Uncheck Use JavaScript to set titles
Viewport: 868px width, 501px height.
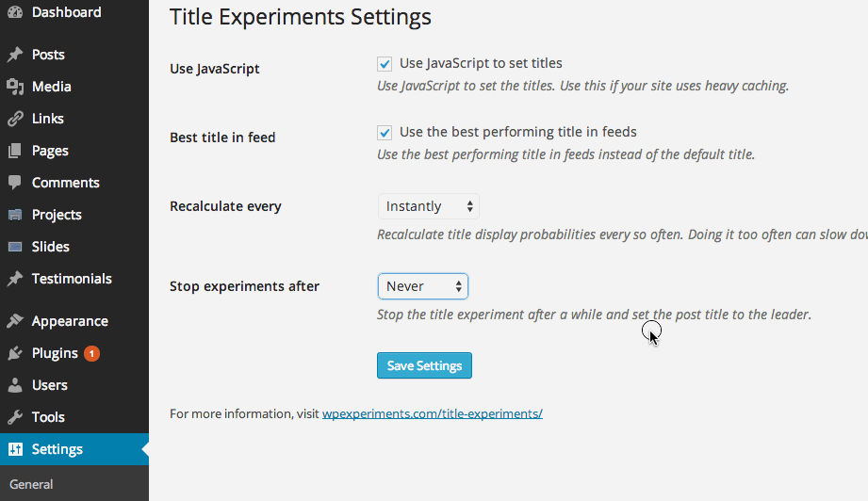[x=385, y=64]
